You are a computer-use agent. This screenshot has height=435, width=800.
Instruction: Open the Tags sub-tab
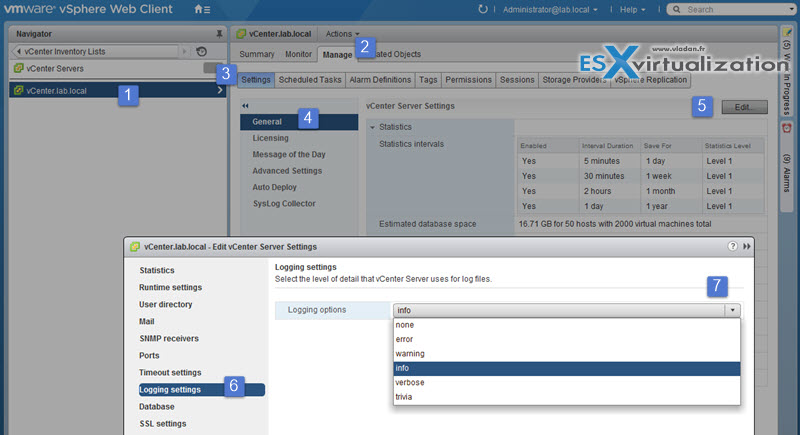pos(428,80)
